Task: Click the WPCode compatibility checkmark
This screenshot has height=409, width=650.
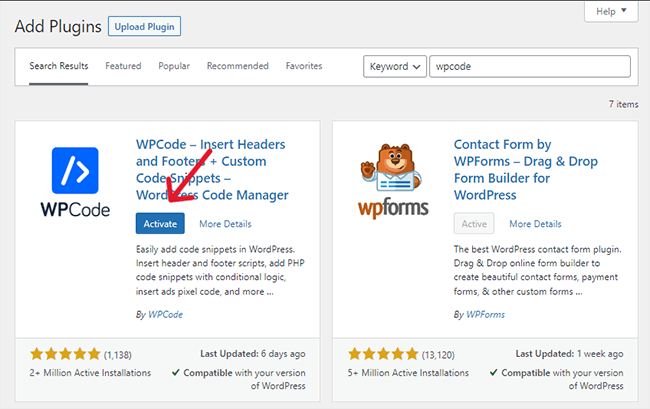Action: tap(176, 373)
